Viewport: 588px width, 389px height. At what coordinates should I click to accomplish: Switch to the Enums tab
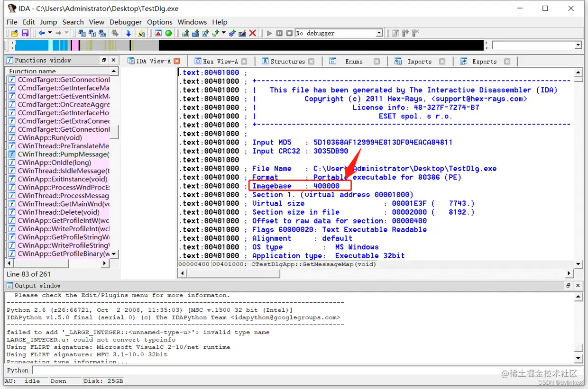click(x=354, y=61)
